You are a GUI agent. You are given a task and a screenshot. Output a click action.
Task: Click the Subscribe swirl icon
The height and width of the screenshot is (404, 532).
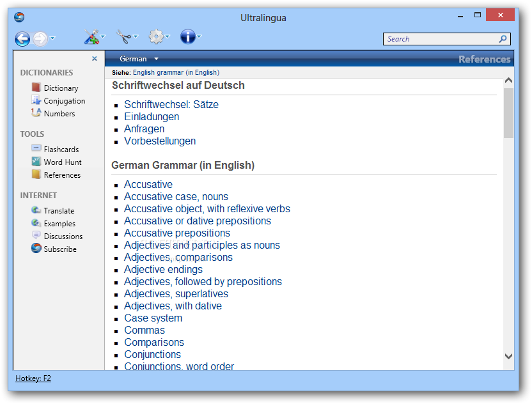pos(36,248)
